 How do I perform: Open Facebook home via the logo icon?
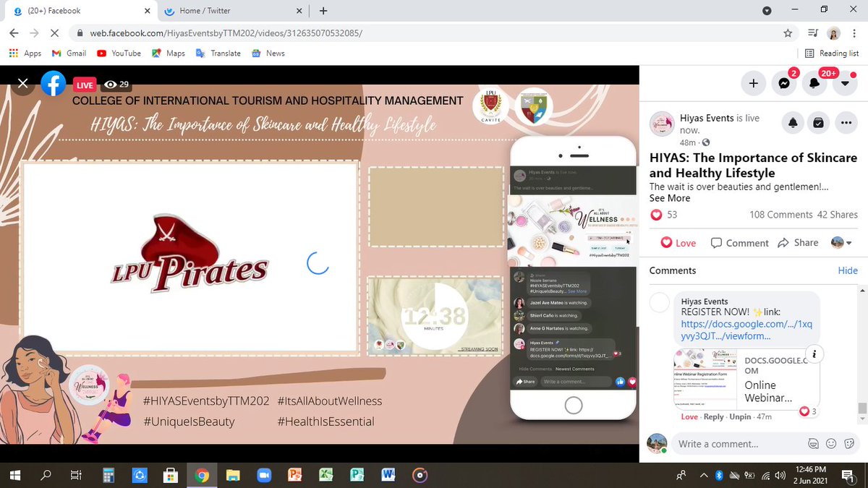54,84
